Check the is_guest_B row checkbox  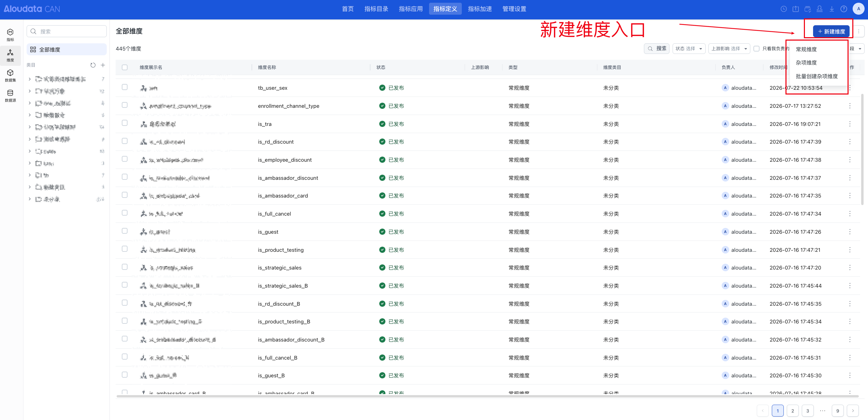pos(125,375)
